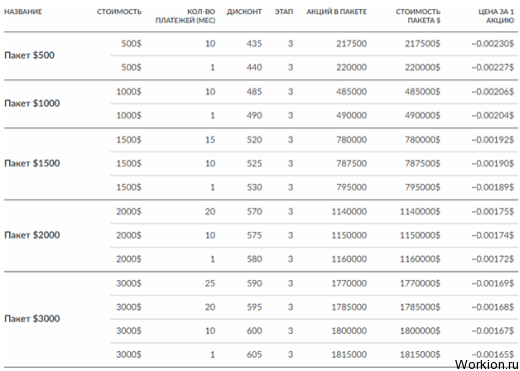The image size is (520, 371).
Task: Select the 1160000 shares cell
Action: coord(349,259)
